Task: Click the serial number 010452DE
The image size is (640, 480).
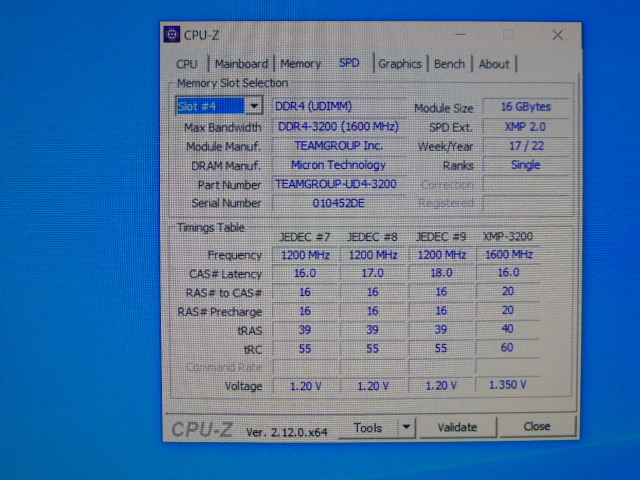Action: (x=339, y=203)
